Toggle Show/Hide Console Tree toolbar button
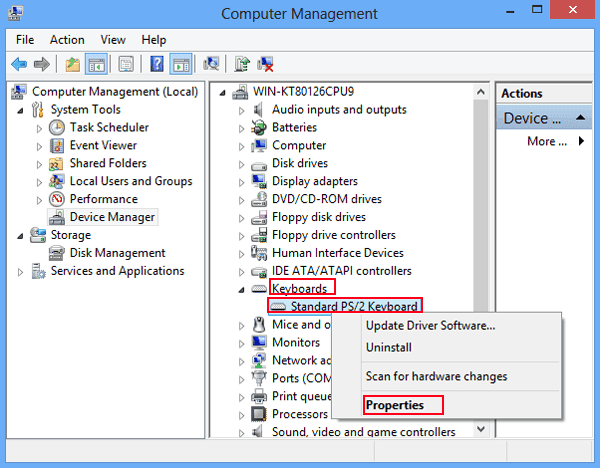Viewport: 600px width, 468px height. click(x=96, y=64)
